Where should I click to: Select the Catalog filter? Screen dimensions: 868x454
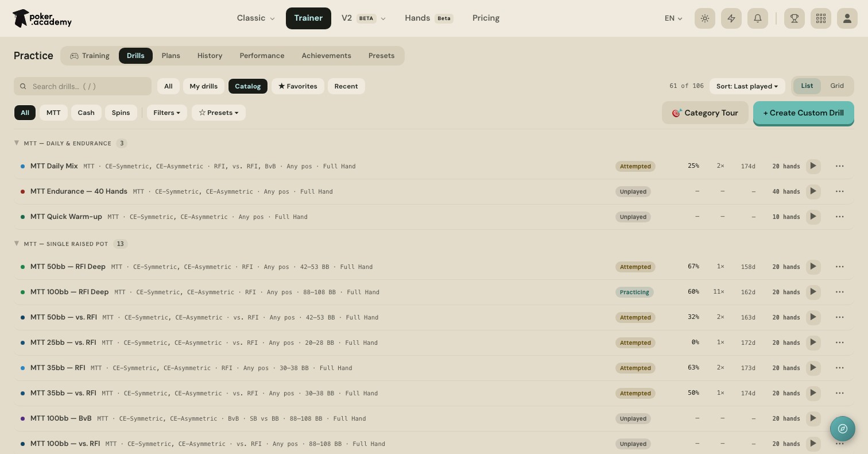coord(248,86)
